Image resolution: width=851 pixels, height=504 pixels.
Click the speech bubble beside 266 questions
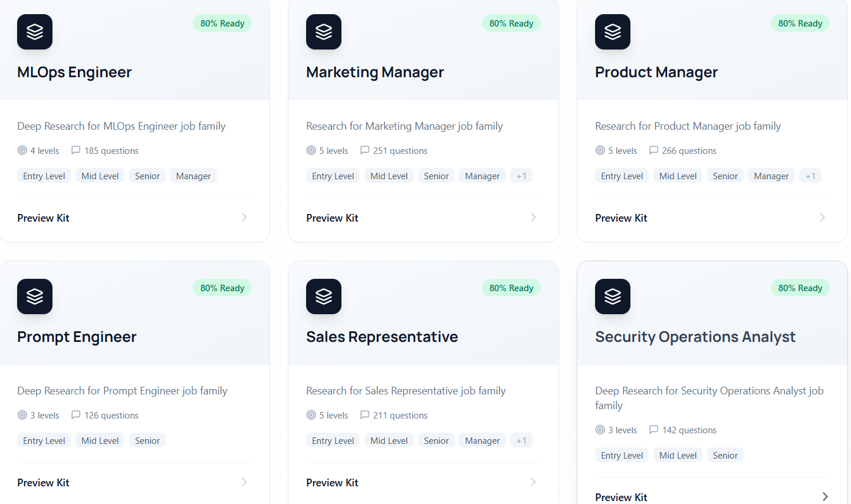pos(654,150)
